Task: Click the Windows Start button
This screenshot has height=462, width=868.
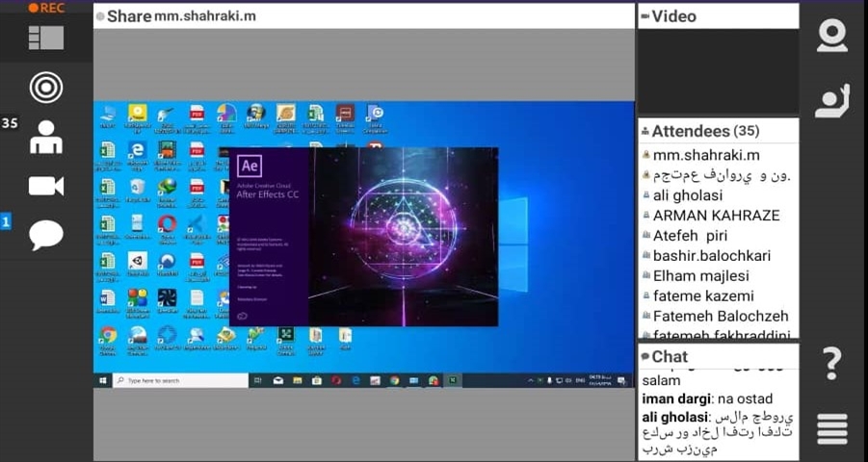Action: tap(103, 380)
